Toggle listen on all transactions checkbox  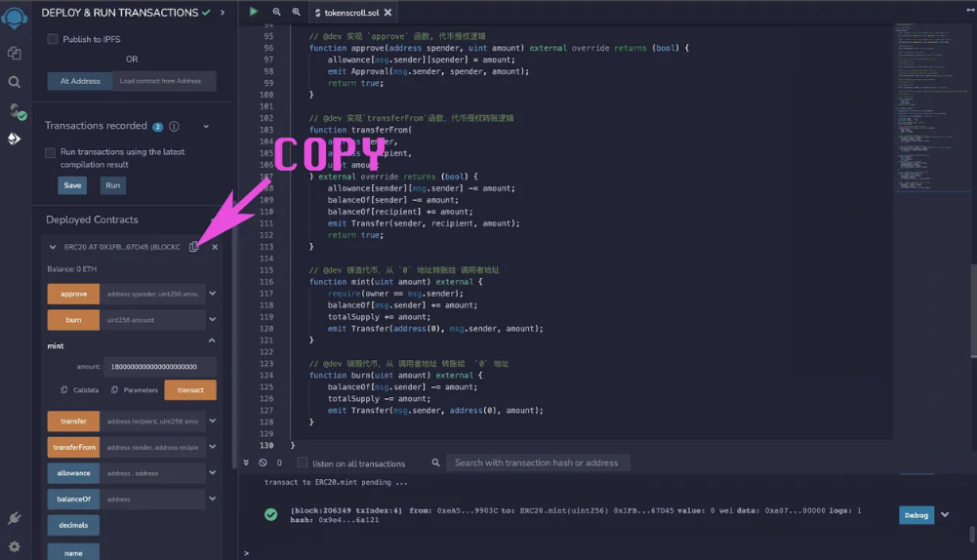click(x=303, y=462)
